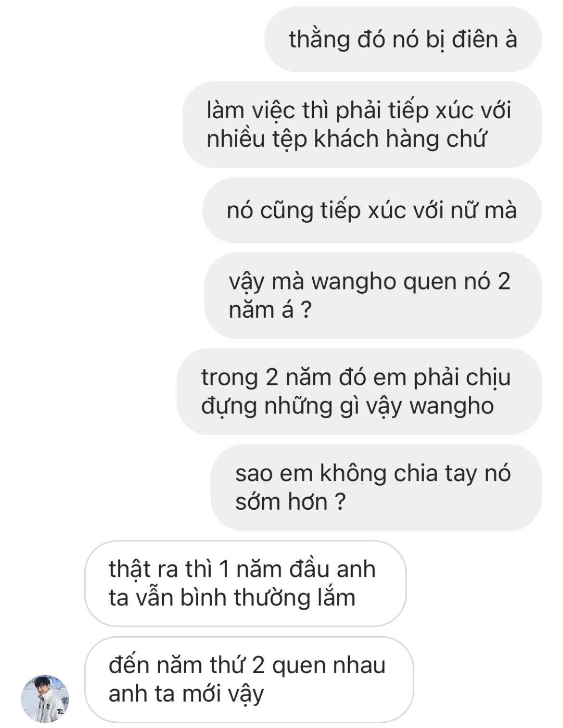This screenshot has height=728, width=563.
Task: Tap message "sao em không chia tay nó sớm hơn ?"
Action: coord(376,488)
